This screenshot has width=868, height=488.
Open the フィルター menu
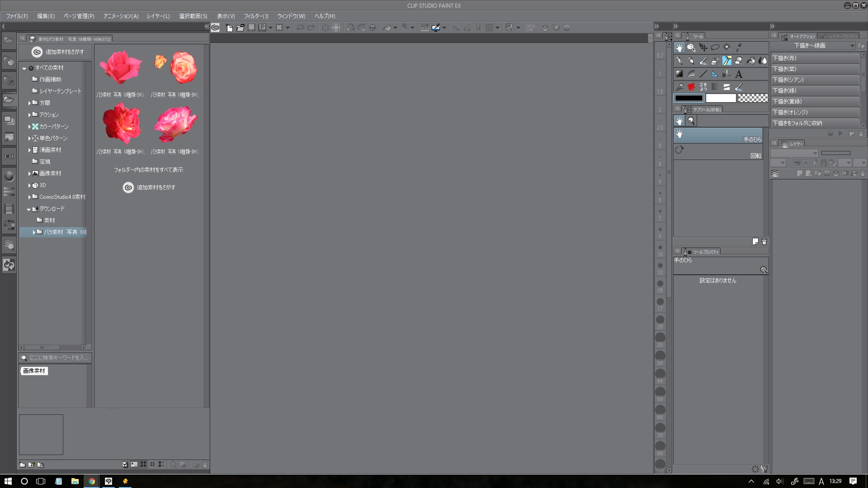tap(256, 16)
